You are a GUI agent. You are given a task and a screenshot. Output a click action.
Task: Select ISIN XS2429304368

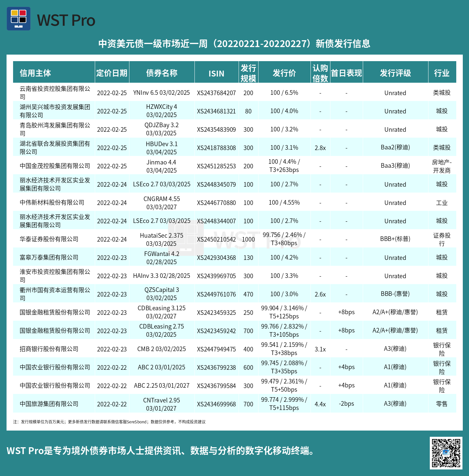[x=216, y=258]
